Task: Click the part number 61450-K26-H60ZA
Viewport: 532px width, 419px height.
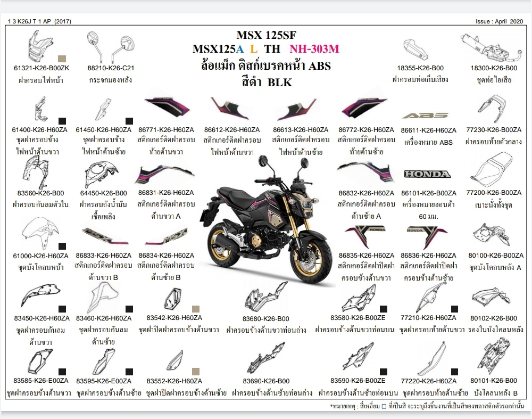Action: click(104, 130)
